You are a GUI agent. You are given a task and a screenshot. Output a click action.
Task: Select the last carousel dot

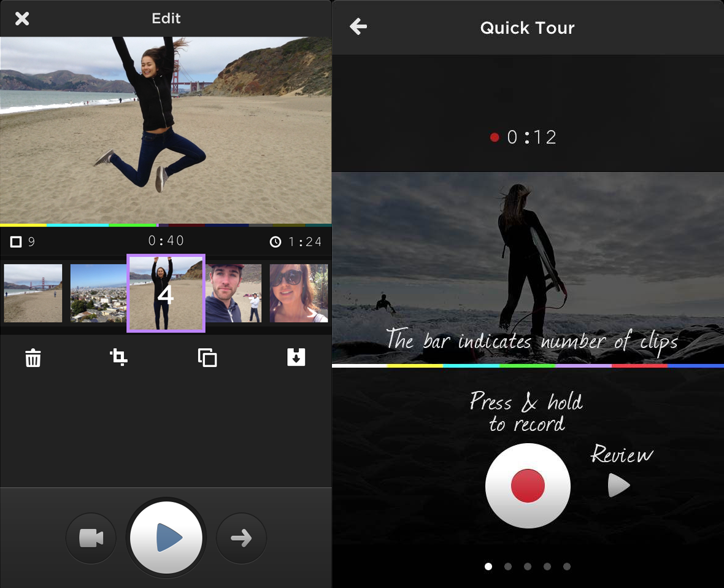click(x=567, y=567)
